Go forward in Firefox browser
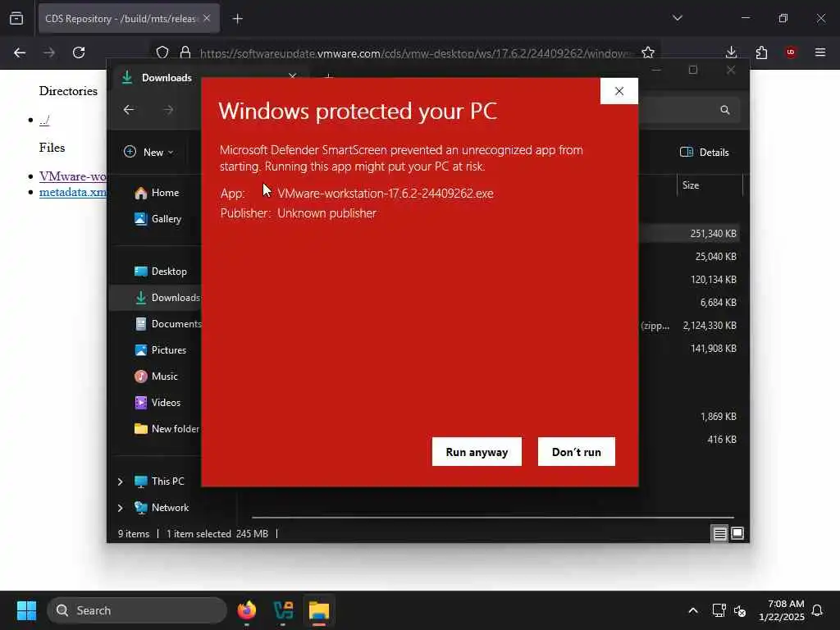The height and width of the screenshot is (630, 840). (49, 52)
